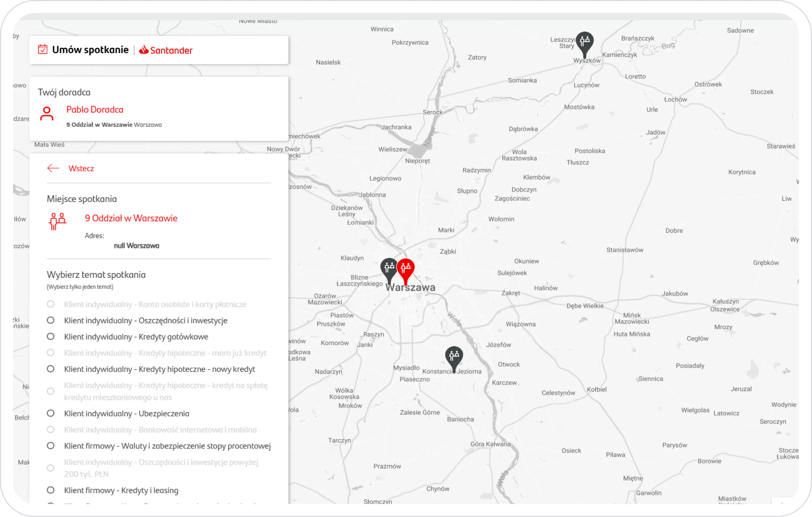The height and width of the screenshot is (517, 812).
Task: Click the red back arrow icon
Action: tap(53, 168)
